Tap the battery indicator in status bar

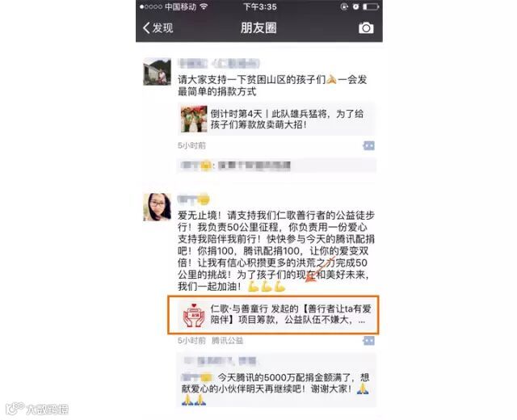tap(371, 6)
